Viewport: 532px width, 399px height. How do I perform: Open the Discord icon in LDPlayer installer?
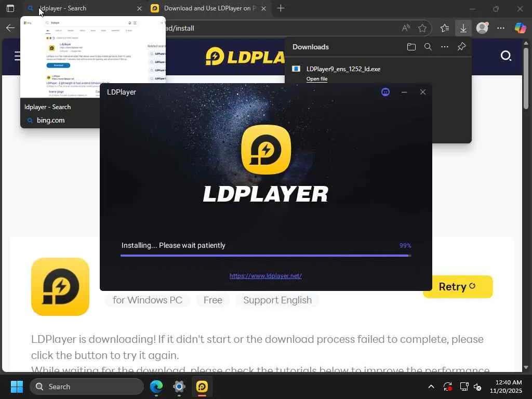[385, 92]
